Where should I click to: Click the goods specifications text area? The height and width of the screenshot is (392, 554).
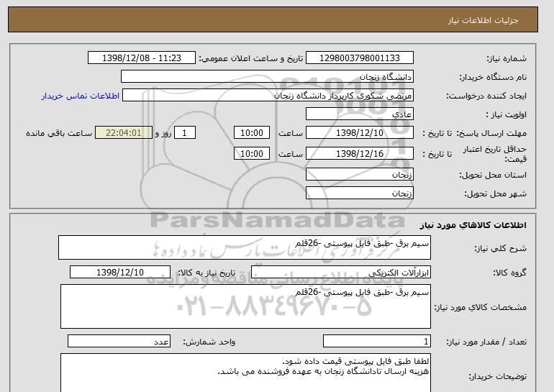tap(245, 306)
